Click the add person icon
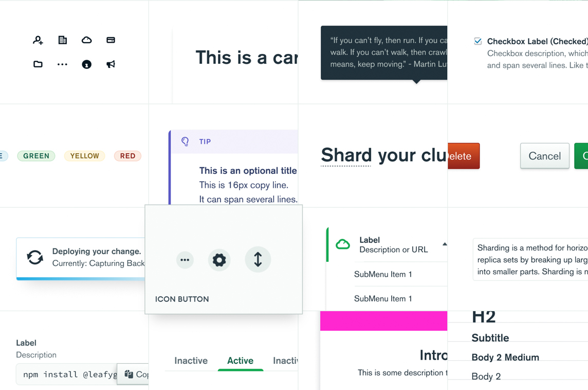This screenshot has width=588, height=390. (38, 40)
